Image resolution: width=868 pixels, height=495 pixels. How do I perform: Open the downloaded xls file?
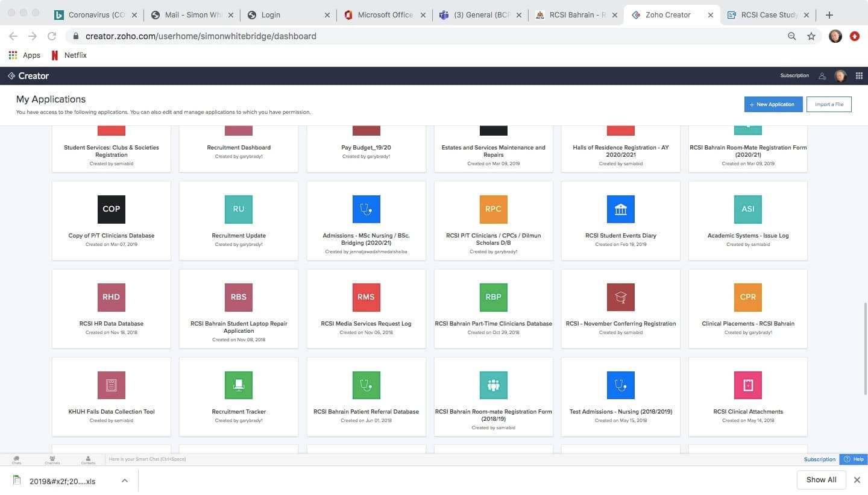pos(63,481)
